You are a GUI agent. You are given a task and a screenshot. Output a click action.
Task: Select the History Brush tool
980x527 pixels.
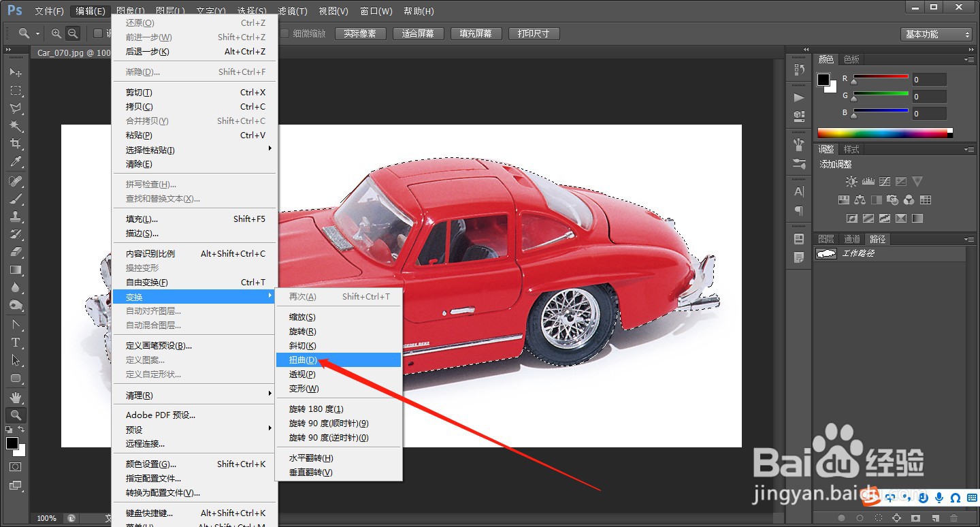pos(16,234)
